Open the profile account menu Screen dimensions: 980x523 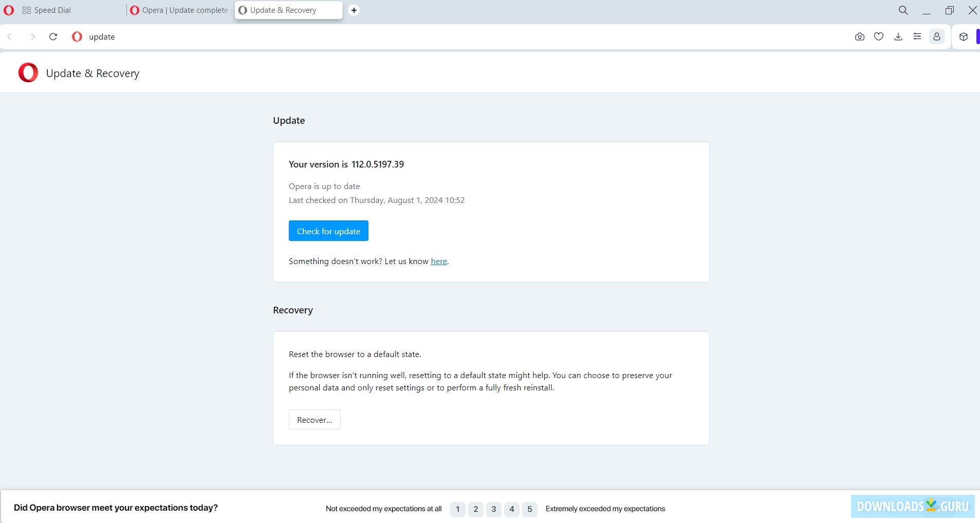click(x=937, y=37)
